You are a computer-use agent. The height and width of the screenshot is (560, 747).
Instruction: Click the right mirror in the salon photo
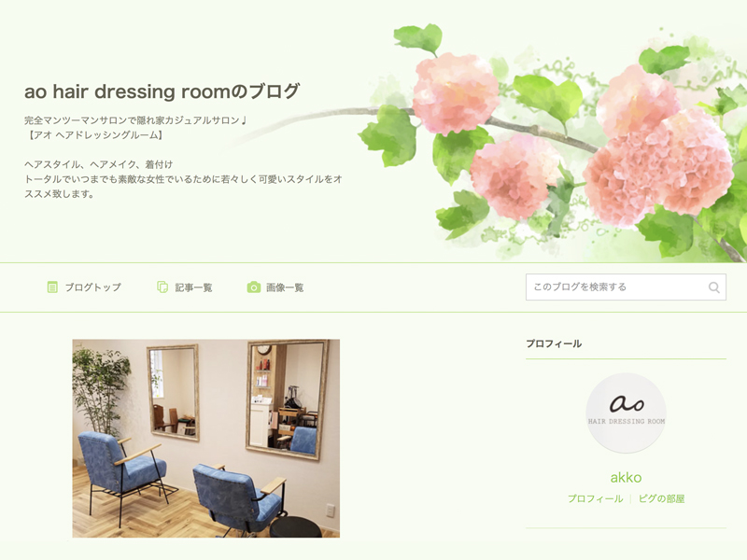pos(288,399)
